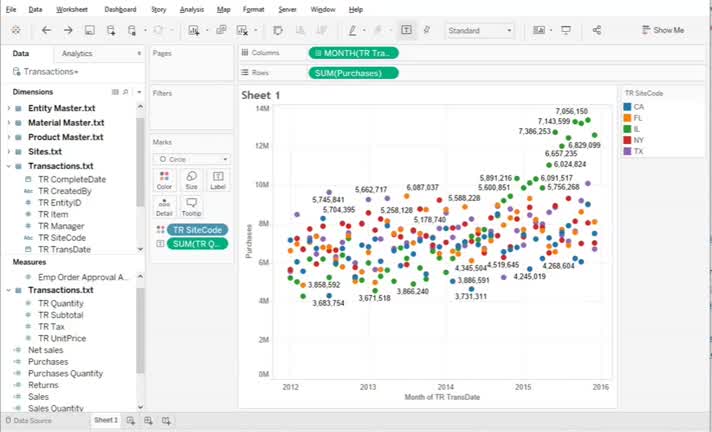Viewport: 712px width, 432px height.
Task: Click the Duplicate sheet toolbar icon
Action: coord(221,30)
